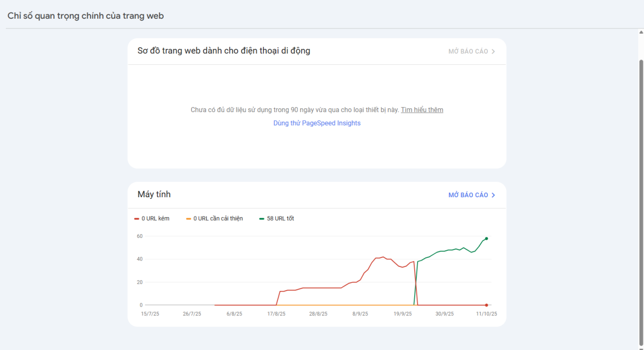Click the red endpoint dot on the chart

(x=486, y=305)
